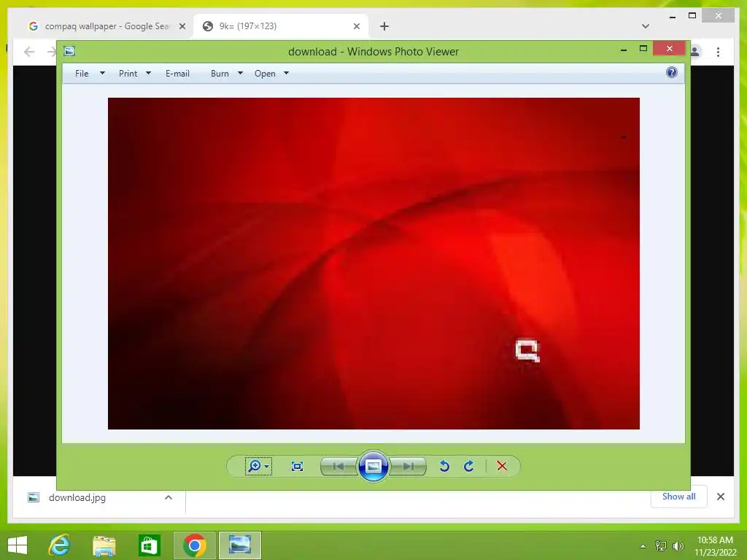Screen dimensions: 747x560
Task: Go to the Next image
Action: point(408,466)
